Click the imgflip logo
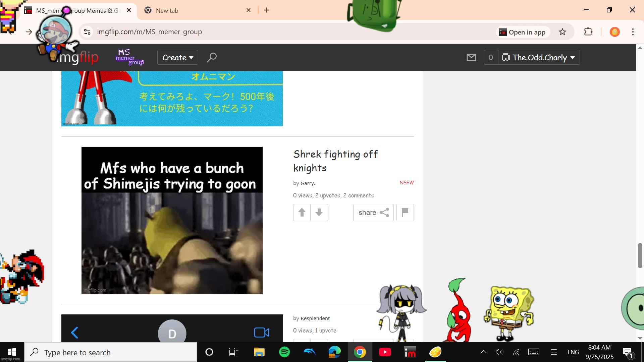 77,58
